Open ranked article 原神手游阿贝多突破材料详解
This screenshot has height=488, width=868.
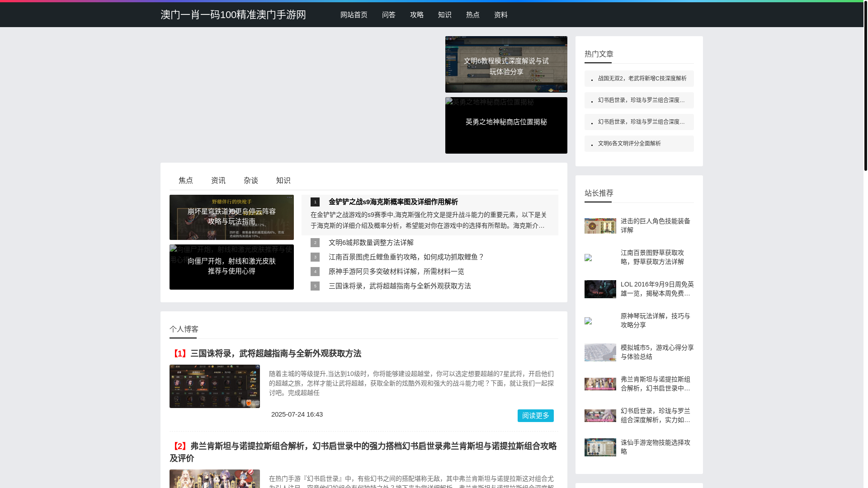click(x=396, y=272)
